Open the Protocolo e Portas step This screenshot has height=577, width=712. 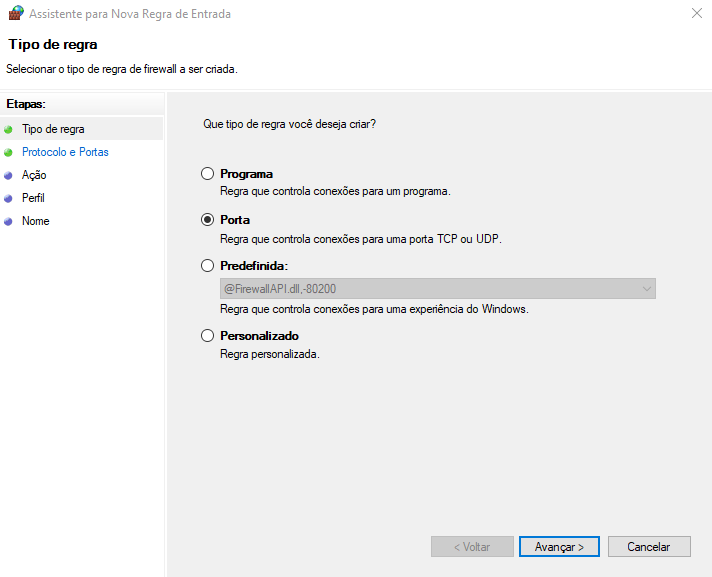click(x=65, y=152)
